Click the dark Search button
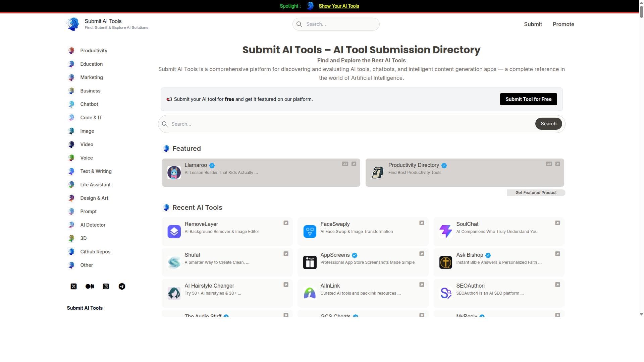The width and height of the screenshot is (644, 362). [x=548, y=124]
